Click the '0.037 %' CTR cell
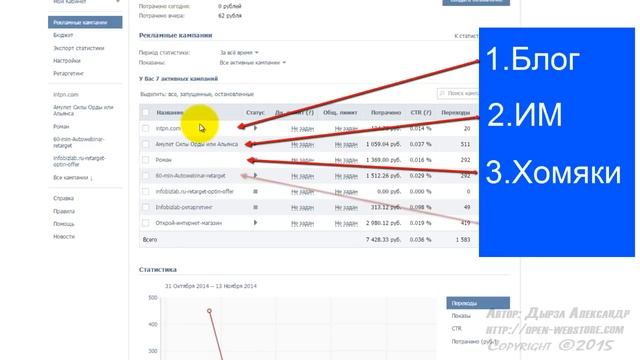The image size is (640, 360). (421, 144)
